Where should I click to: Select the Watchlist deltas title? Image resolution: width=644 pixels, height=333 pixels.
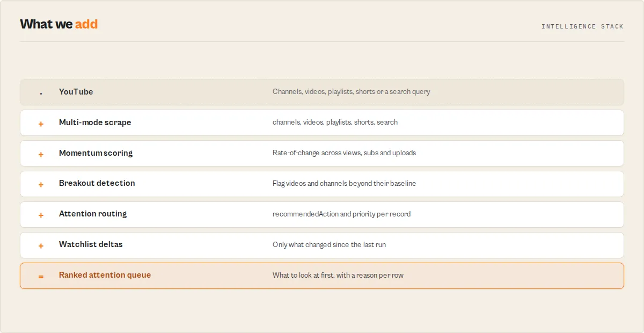coord(91,244)
